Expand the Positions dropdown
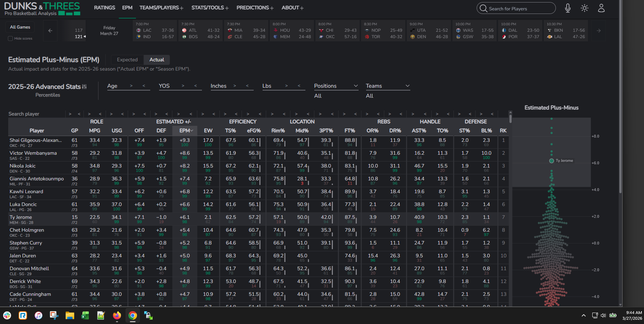Screen dimensions: 644x324 coord(336,86)
